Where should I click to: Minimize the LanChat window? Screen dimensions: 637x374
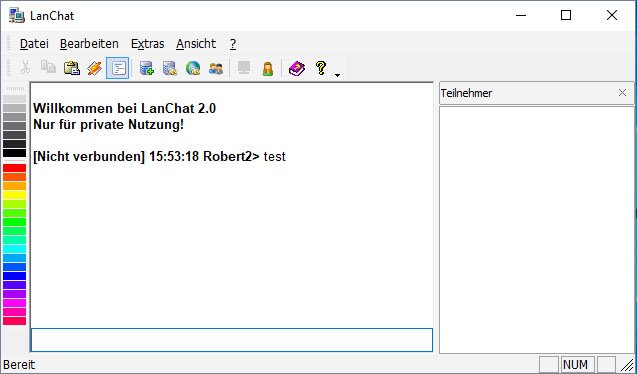[x=520, y=15]
